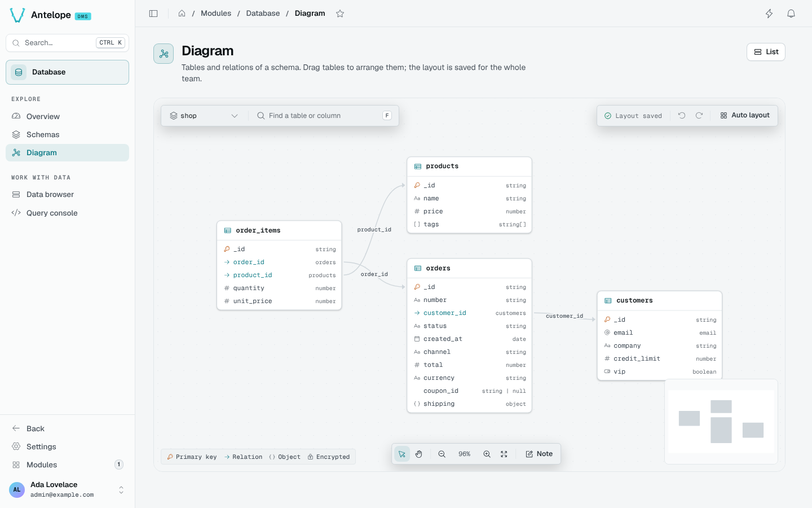Click the Find a table or column field
Screen dimensions: 812x508
coord(324,116)
